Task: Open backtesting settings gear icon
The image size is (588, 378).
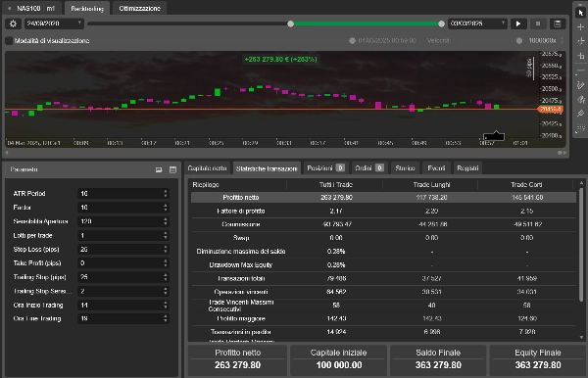Action: tap(13, 24)
